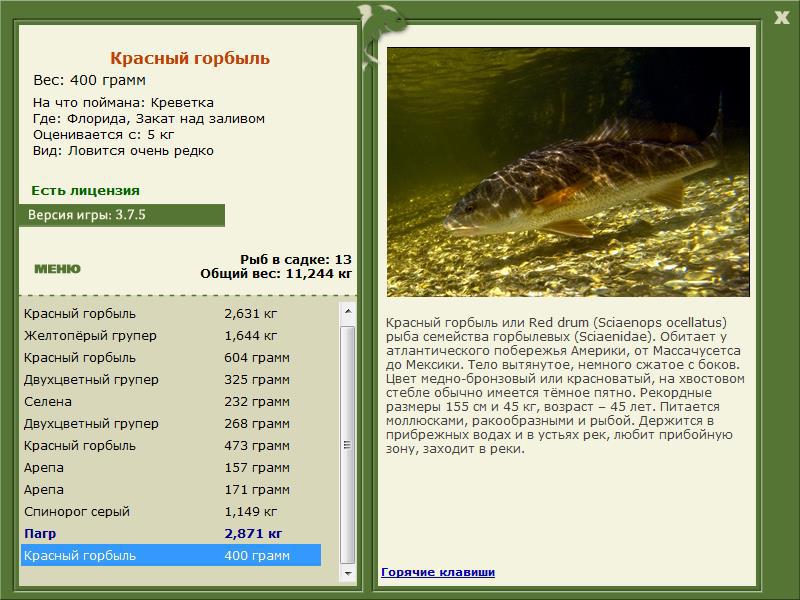Click the scrollbar down arrow in fish list
This screenshot has height=600, width=800.
[x=348, y=573]
